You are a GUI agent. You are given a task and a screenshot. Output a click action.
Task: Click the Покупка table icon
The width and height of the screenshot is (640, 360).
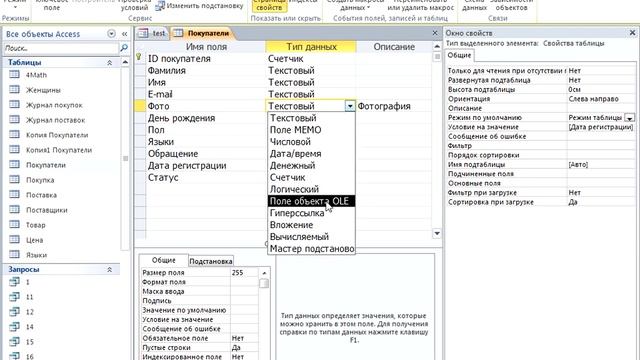[14, 180]
